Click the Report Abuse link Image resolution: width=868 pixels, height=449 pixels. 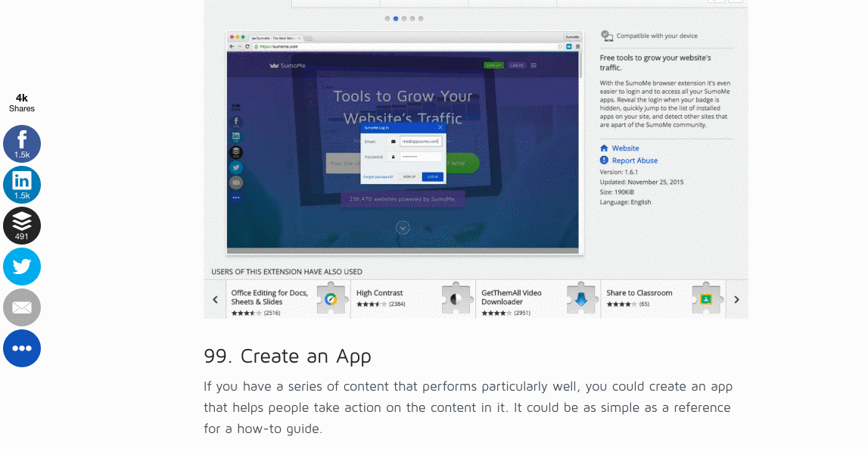click(x=629, y=161)
